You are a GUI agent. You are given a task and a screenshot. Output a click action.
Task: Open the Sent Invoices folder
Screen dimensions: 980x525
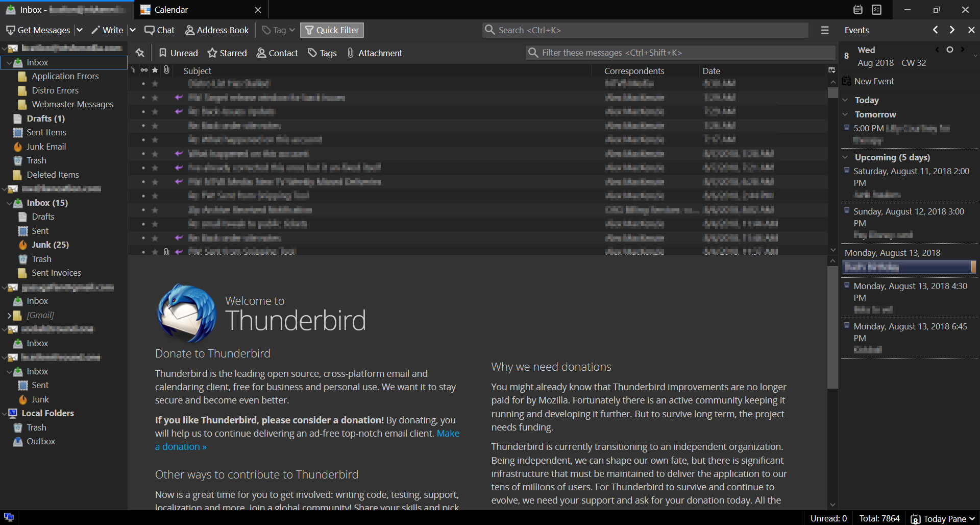click(x=56, y=273)
